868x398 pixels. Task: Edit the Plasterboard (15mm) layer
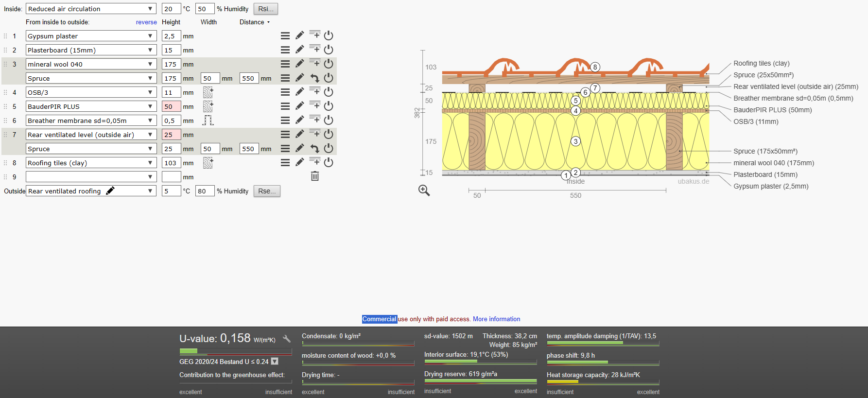tap(300, 50)
